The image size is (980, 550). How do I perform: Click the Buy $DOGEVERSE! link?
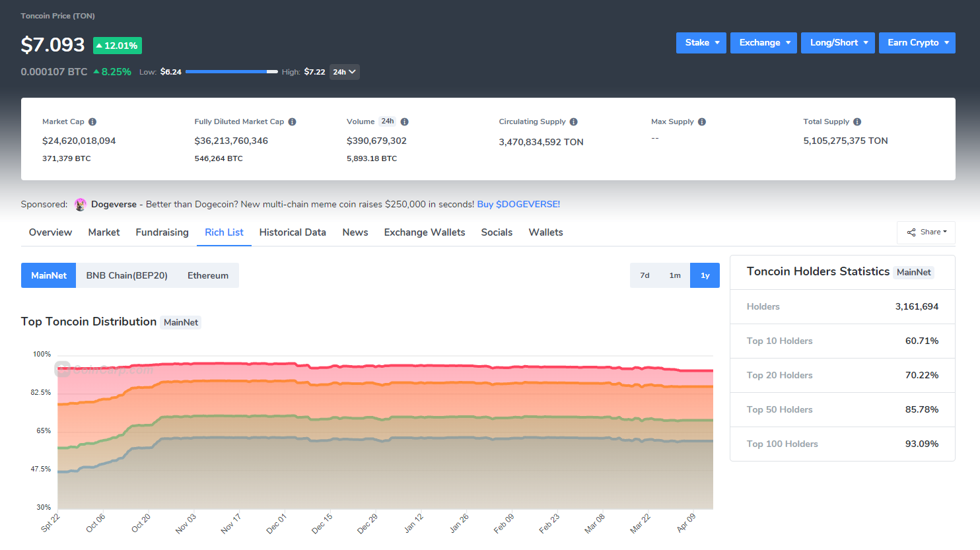point(518,205)
